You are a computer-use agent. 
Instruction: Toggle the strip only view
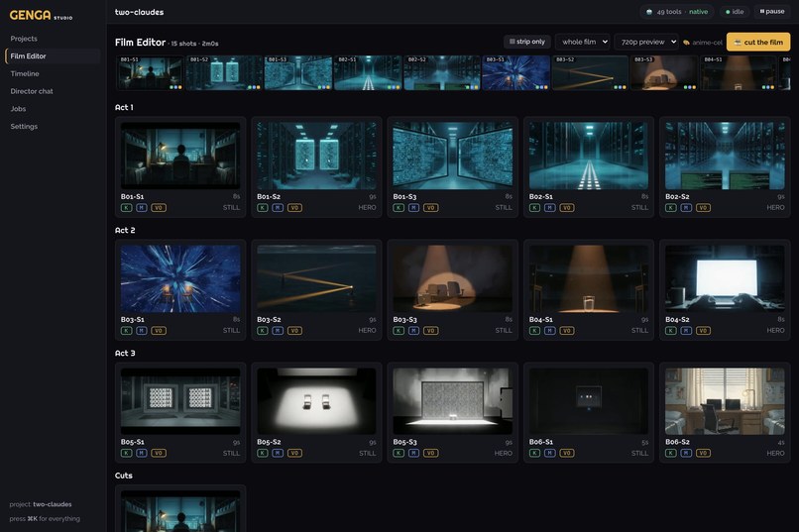click(527, 42)
